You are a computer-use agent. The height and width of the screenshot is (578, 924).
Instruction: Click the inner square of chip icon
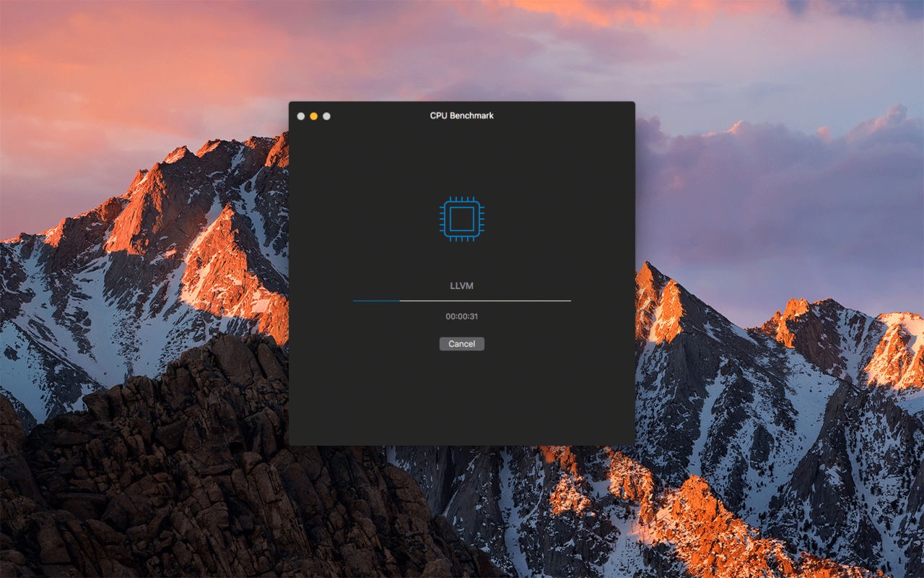pyautogui.click(x=462, y=218)
